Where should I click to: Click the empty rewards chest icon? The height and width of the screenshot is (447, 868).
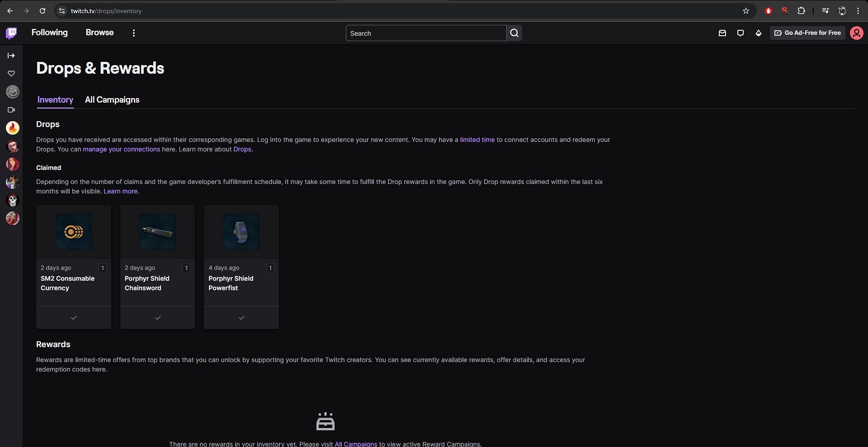pyautogui.click(x=325, y=421)
